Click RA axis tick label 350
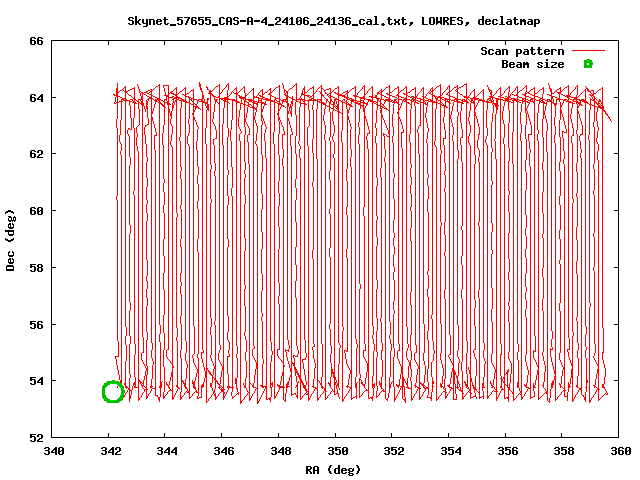This screenshot has width=640, height=480. click(x=338, y=451)
